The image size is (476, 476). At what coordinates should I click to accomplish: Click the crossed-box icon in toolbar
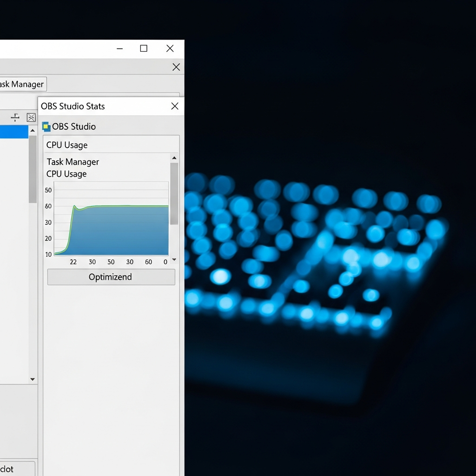31,118
